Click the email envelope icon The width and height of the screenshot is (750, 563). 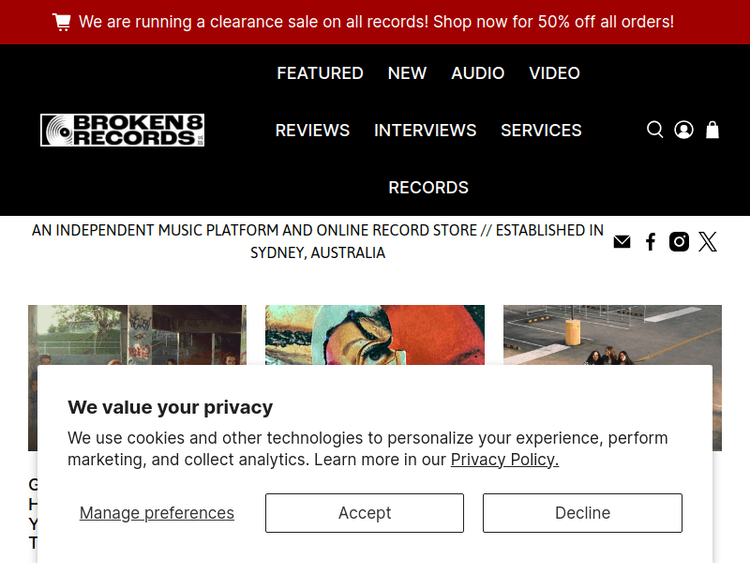pyautogui.click(x=622, y=242)
